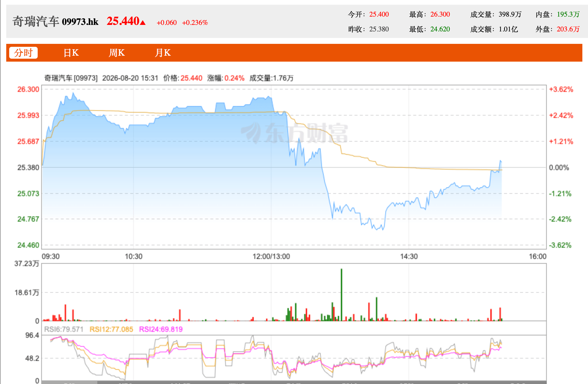Click the +3.62% percentage axis label
Screen dimensions: 588x384
561,89
